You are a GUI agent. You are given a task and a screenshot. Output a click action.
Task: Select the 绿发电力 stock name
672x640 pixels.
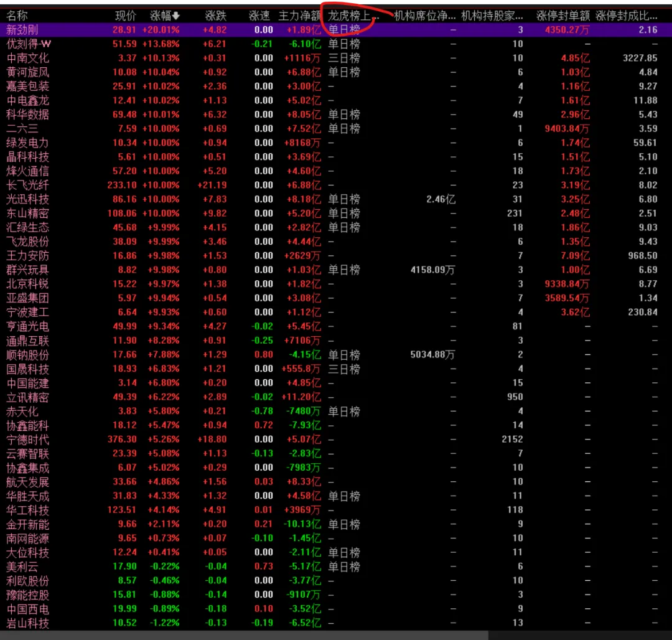(28, 143)
